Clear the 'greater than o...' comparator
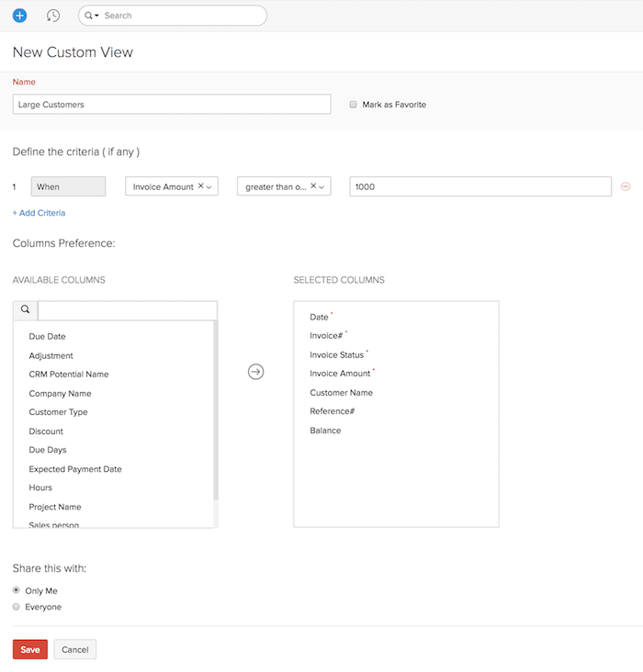The image size is (643, 672). [x=313, y=186]
